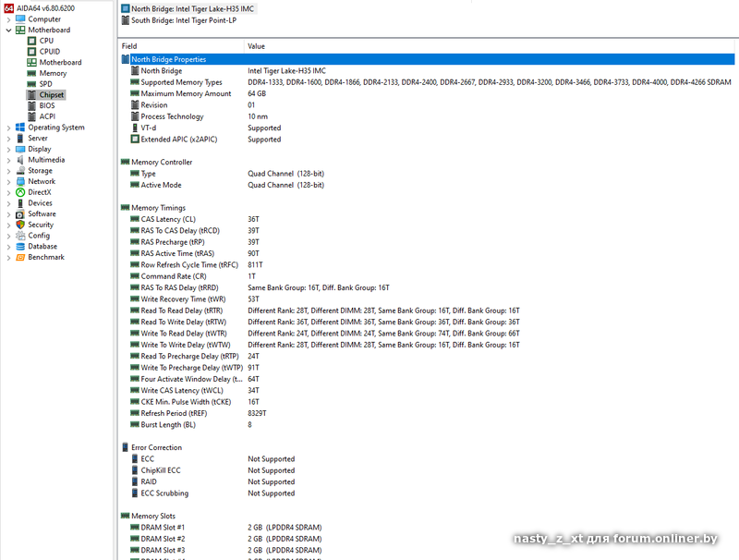
Task: Select the Devices icon
Action: click(20, 203)
